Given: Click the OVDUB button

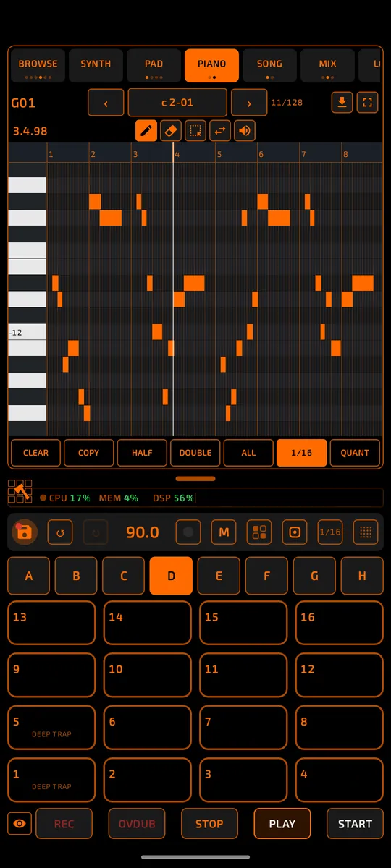Looking at the screenshot, I should 137,823.
